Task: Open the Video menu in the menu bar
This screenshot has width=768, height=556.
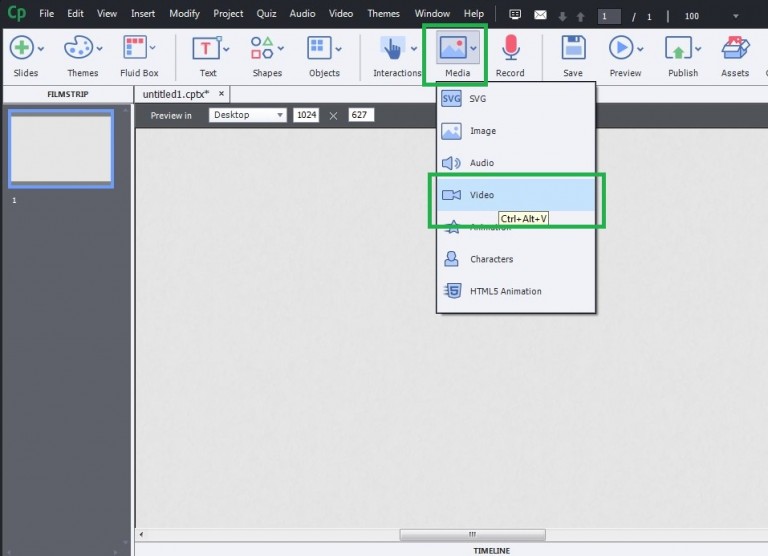Action: click(341, 14)
